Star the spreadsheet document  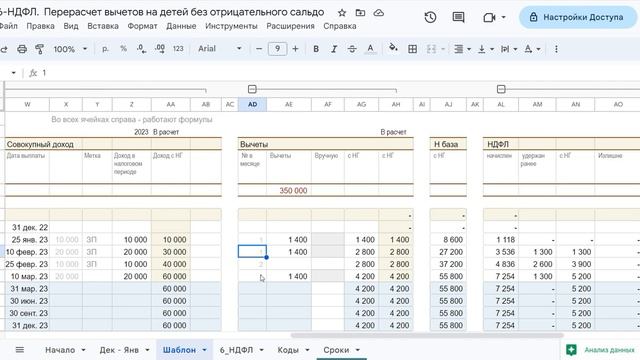click(342, 13)
